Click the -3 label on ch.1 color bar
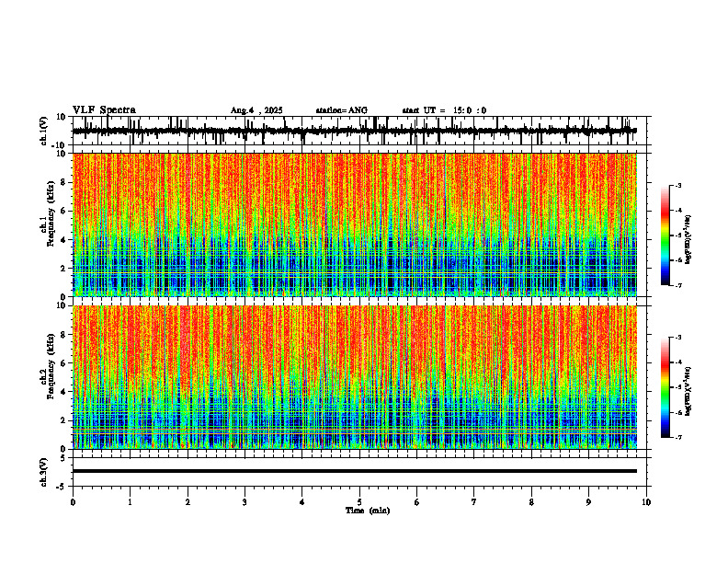Screen dimensions: 728x563 tap(678, 185)
